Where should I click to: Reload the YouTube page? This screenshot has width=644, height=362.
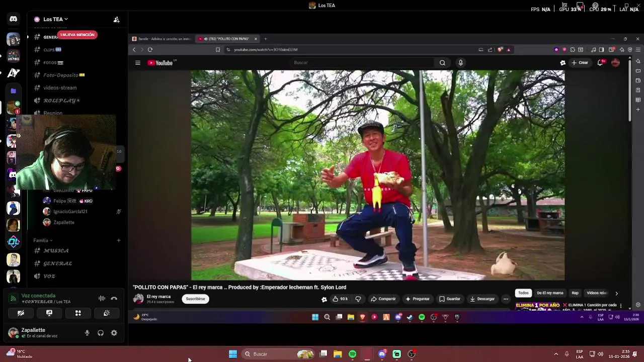click(150, 50)
